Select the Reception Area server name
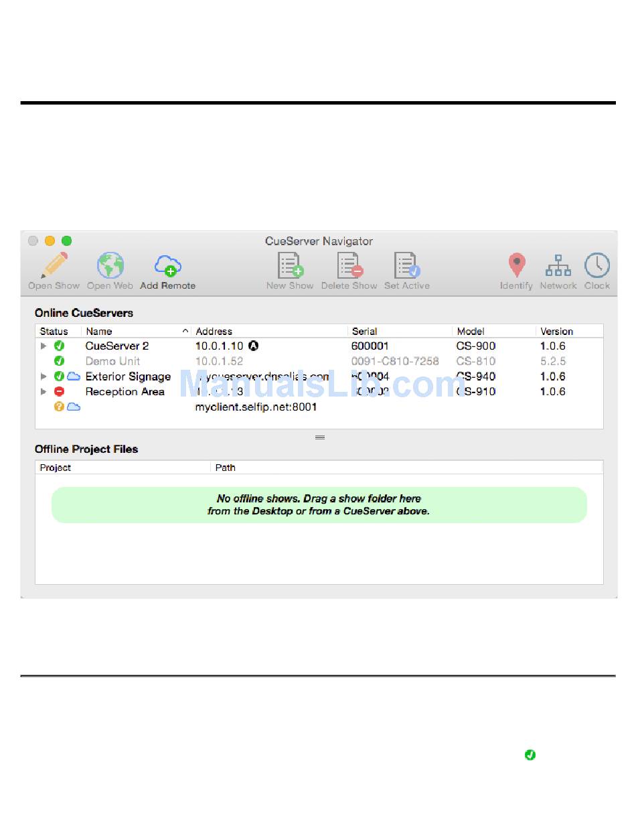The image size is (636, 840). coord(125,392)
